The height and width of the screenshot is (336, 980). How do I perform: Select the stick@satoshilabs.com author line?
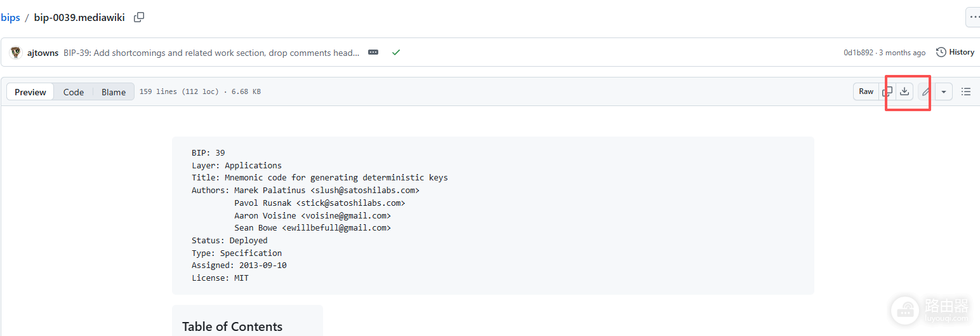pos(319,203)
